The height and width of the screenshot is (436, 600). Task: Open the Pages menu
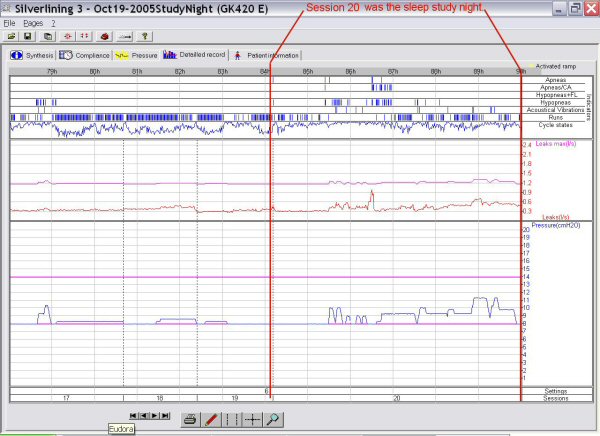[x=33, y=23]
